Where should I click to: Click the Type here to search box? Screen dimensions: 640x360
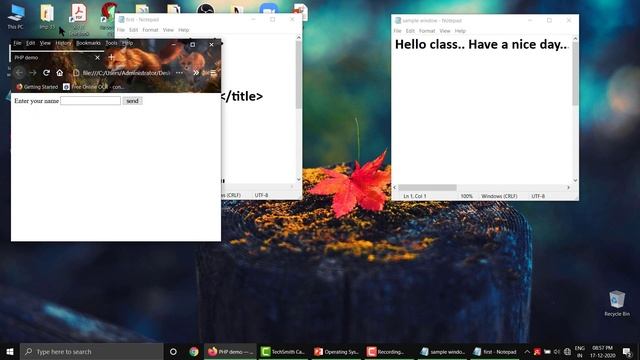(91, 351)
